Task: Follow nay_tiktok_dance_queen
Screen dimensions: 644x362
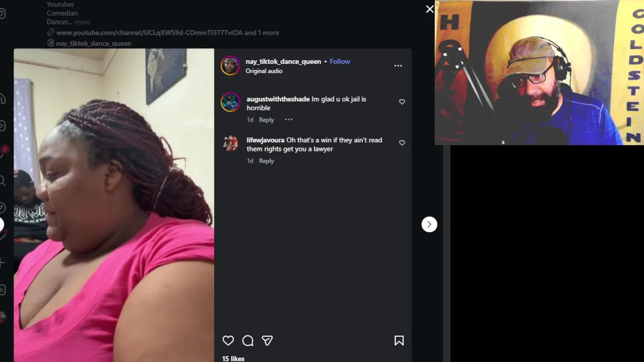Action: (340, 61)
